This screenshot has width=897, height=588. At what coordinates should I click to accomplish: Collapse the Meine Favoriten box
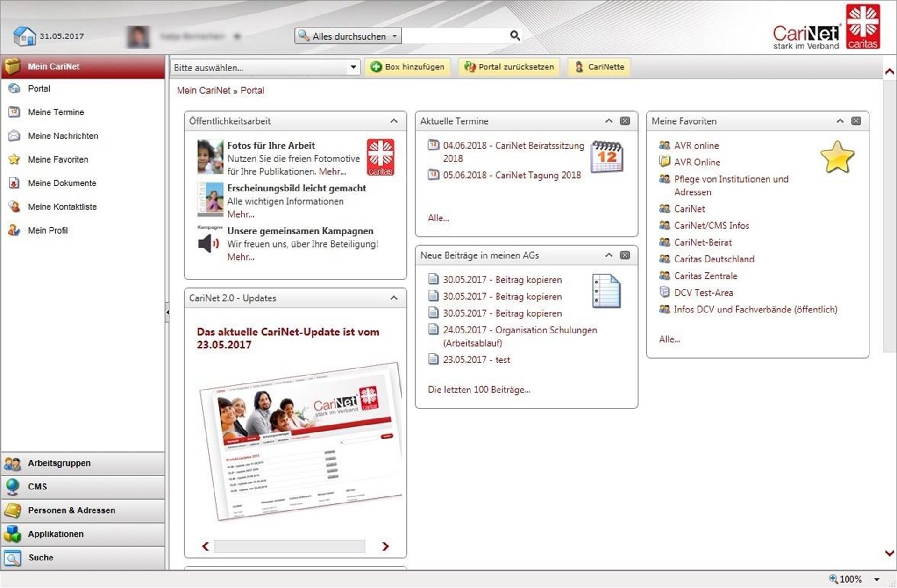tap(840, 121)
